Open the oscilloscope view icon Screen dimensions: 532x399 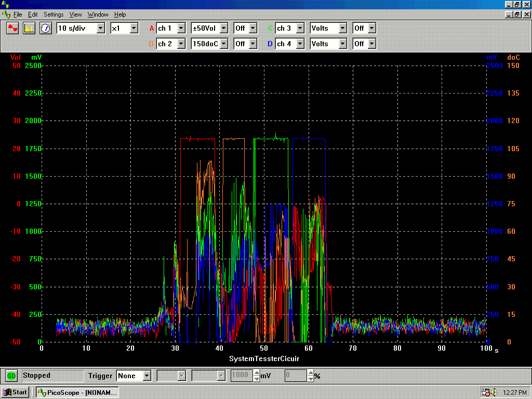click(x=13, y=28)
